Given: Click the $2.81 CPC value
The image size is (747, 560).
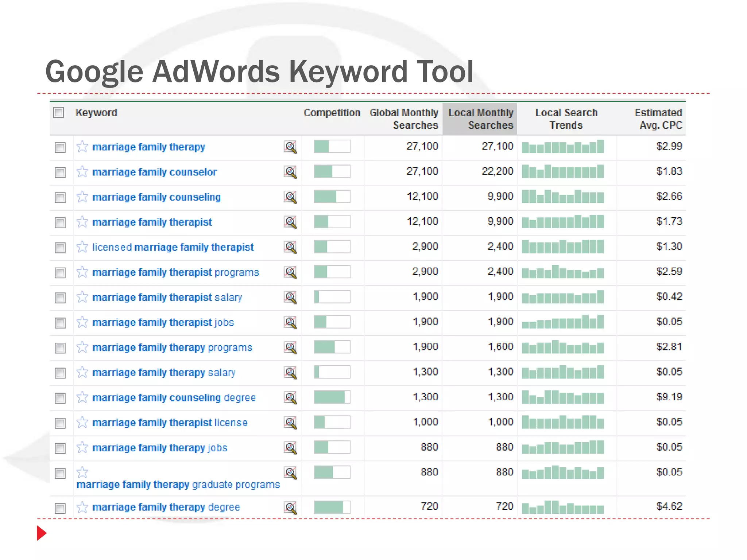Looking at the screenshot, I should 669,346.
